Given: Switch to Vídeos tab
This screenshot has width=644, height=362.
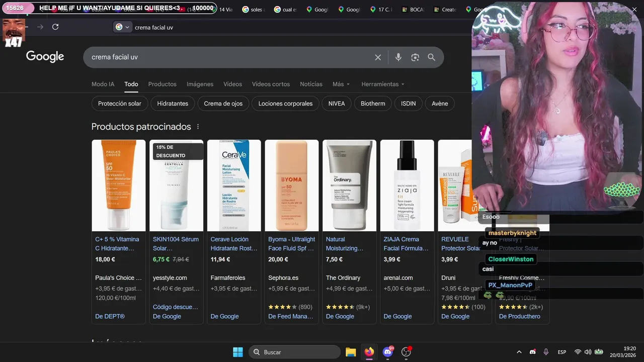Looking at the screenshot, I should coord(232,84).
